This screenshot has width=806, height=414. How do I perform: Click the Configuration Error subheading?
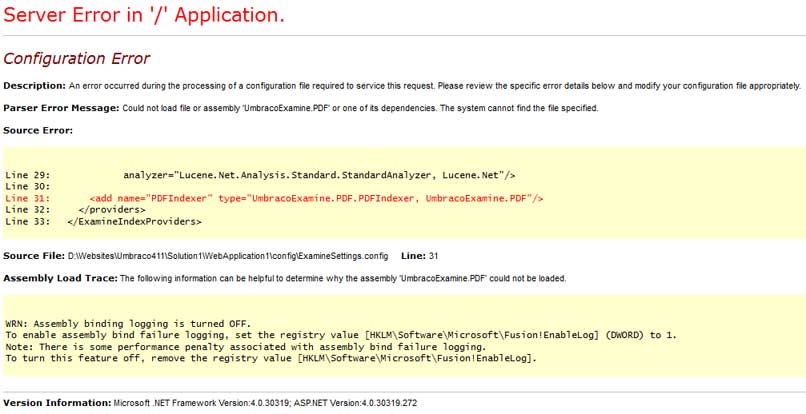point(76,59)
